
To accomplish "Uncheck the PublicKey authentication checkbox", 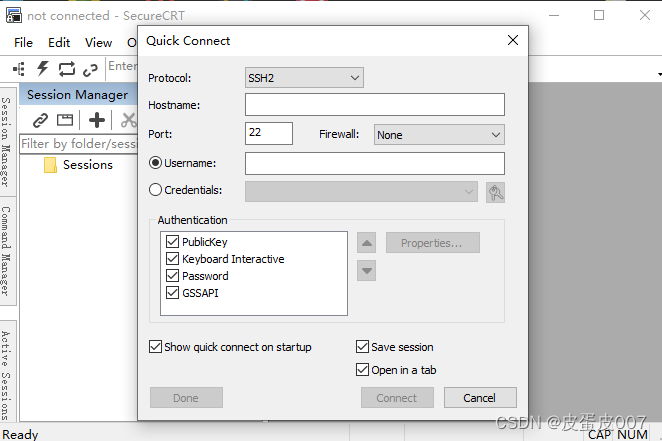I will tap(172, 241).
